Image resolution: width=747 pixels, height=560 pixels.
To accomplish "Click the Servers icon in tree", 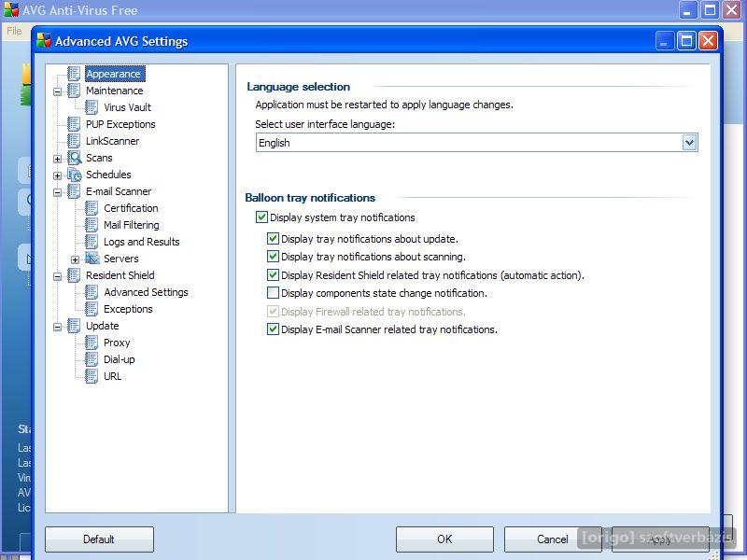I will pyautogui.click(x=92, y=259).
